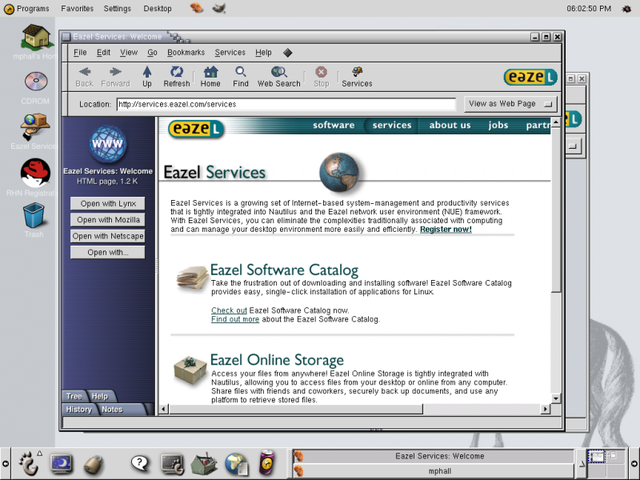Switch to the History sidebar tab

coord(79,409)
